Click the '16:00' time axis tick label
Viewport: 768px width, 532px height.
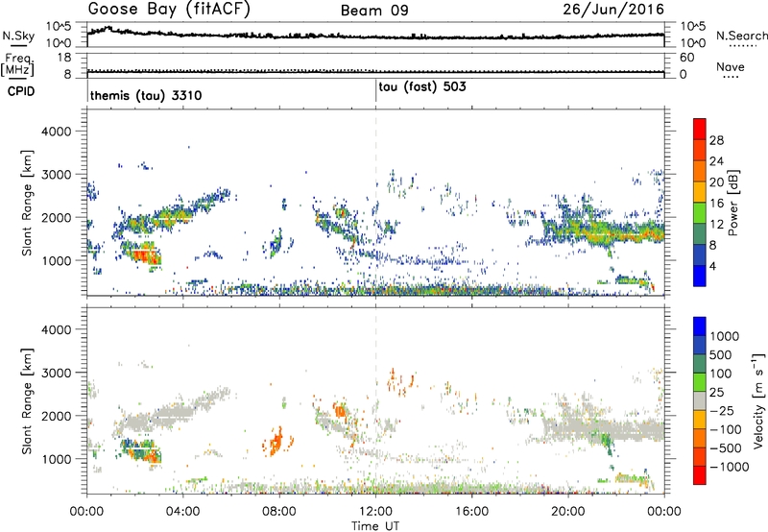472,512
